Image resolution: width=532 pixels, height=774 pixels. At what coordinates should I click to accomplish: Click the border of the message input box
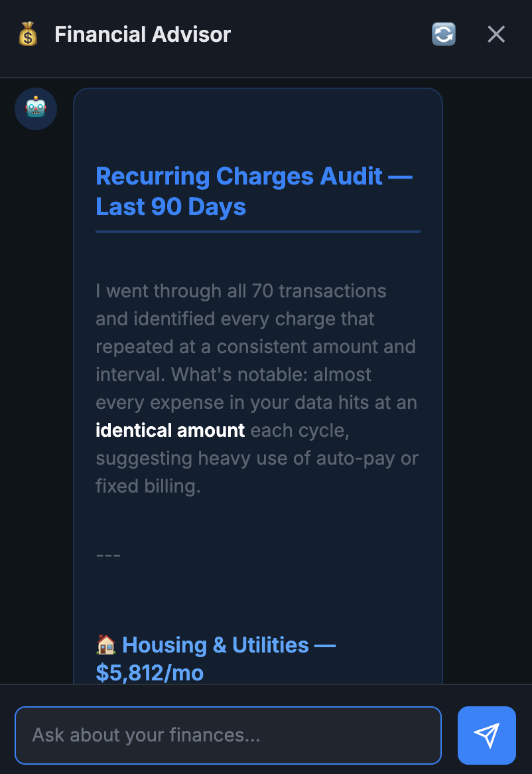(x=228, y=710)
